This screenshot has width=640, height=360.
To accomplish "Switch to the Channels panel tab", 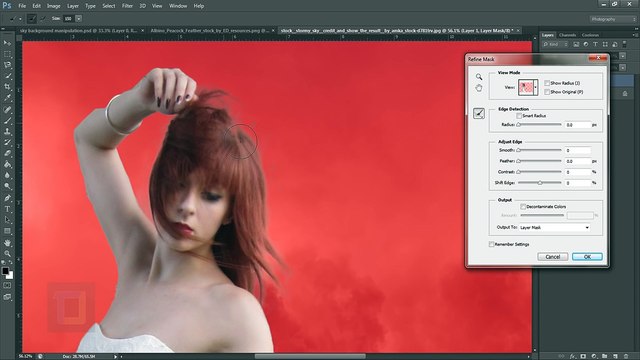I will (x=567, y=35).
